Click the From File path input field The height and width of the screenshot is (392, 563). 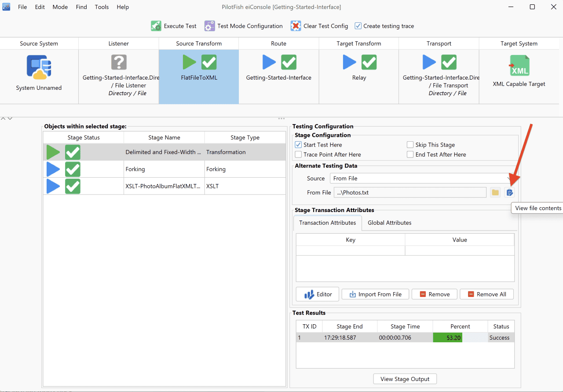click(410, 192)
